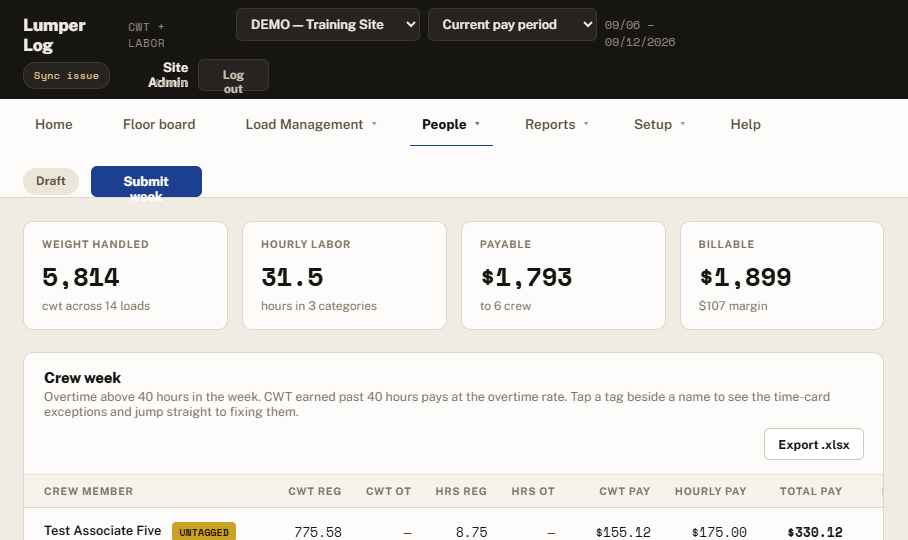Click the Lumper Log logo
The image size is (908, 540).
coord(54,35)
